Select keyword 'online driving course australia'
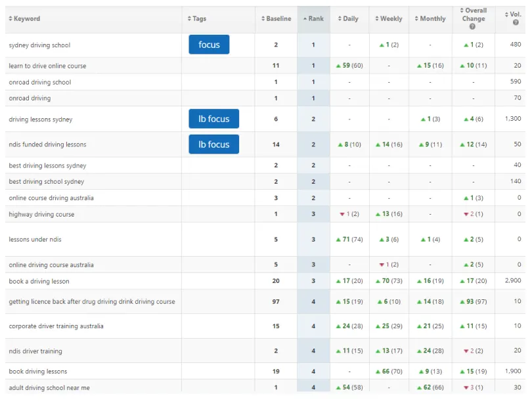This screenshot has height=405, width=532. click(51, 265)
